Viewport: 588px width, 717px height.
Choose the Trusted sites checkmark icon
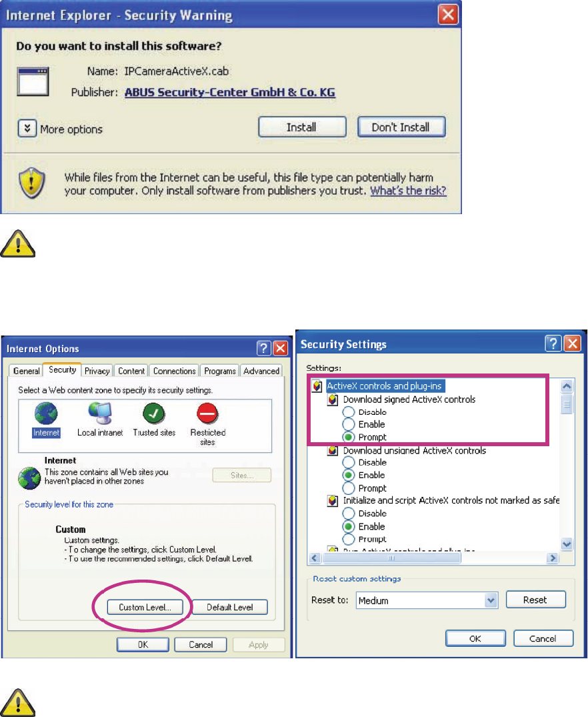(153, 414)
